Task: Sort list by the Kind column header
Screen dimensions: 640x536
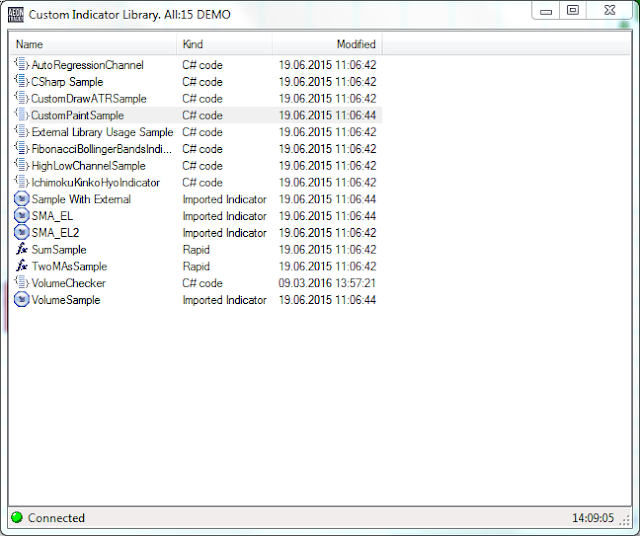Action: (224, 44)
